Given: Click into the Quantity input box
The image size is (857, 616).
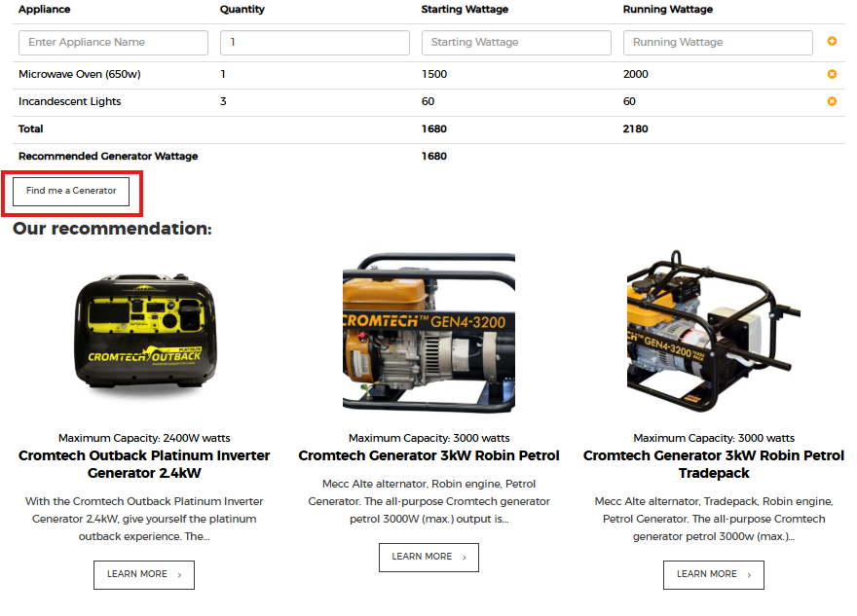Looking at the screenshot, I should coord(315,43).
